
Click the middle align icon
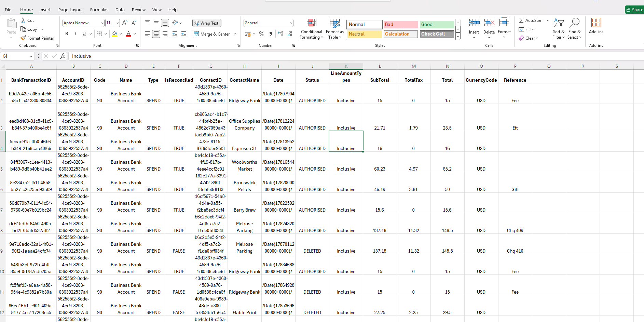[x=156, y=23]
